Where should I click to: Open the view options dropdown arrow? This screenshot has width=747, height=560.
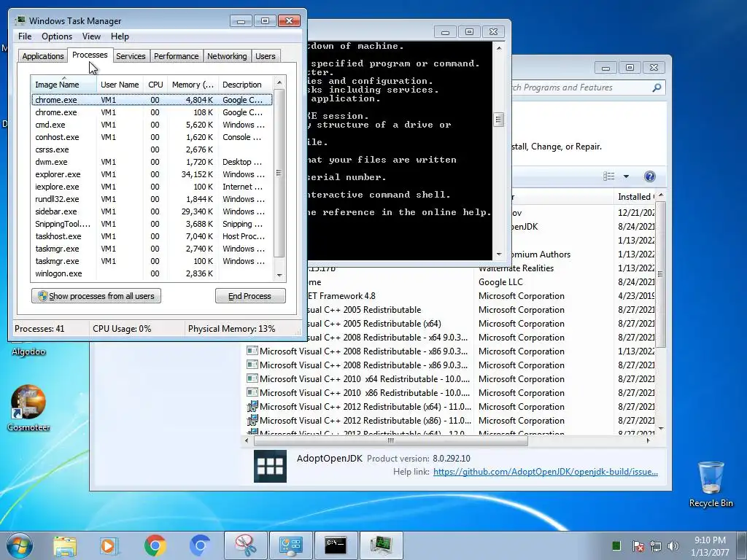[x=626, y=176]
